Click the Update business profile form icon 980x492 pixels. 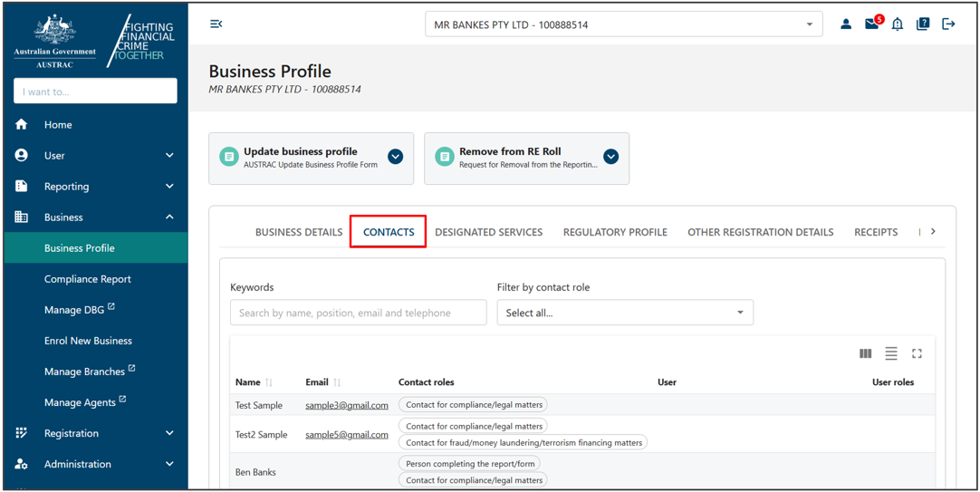click(x=229, y=156)
